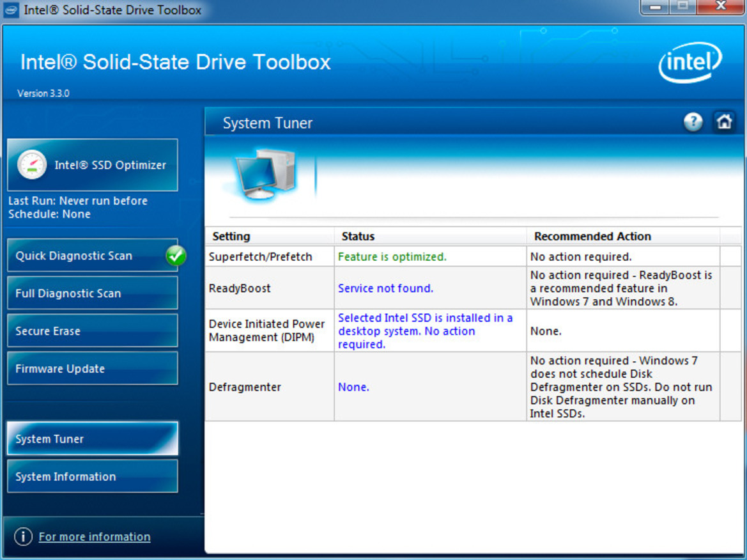Screen dimensions: 747x560
Task: Click the Status column header
Action: [x=430, y=237]
